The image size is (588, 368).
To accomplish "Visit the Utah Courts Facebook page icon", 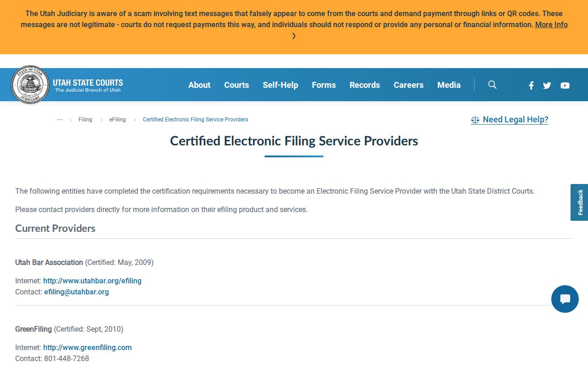I will (x=531, y=85).
